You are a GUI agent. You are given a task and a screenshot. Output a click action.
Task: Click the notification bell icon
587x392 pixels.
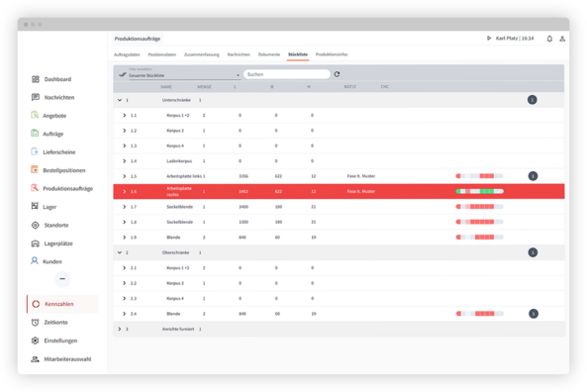coord(549,39)
